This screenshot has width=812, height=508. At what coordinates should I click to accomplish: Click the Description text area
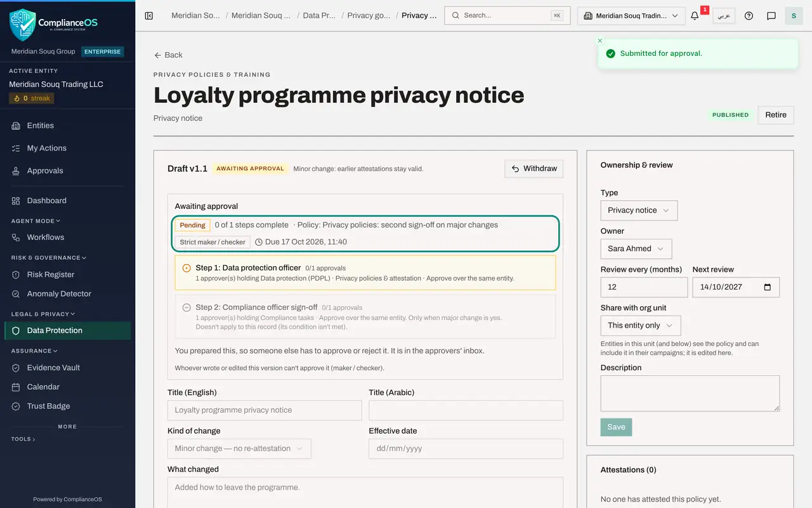(690, 393)
